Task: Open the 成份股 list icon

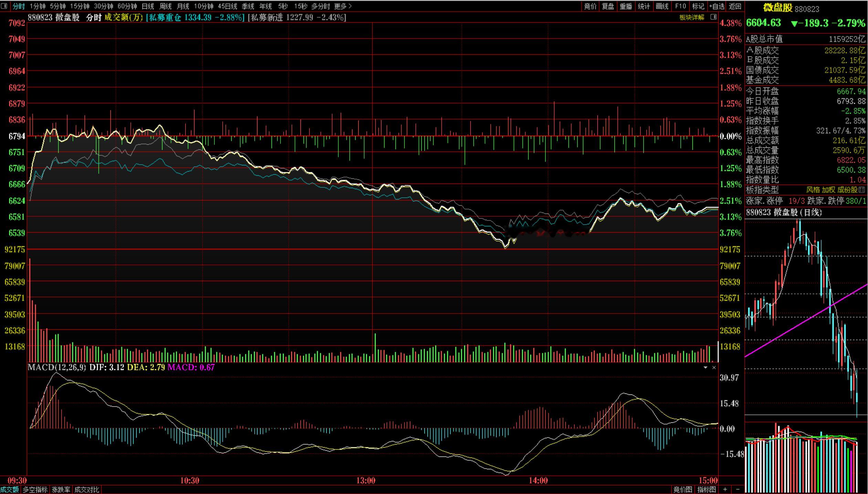Action: [x=862, y=189]
